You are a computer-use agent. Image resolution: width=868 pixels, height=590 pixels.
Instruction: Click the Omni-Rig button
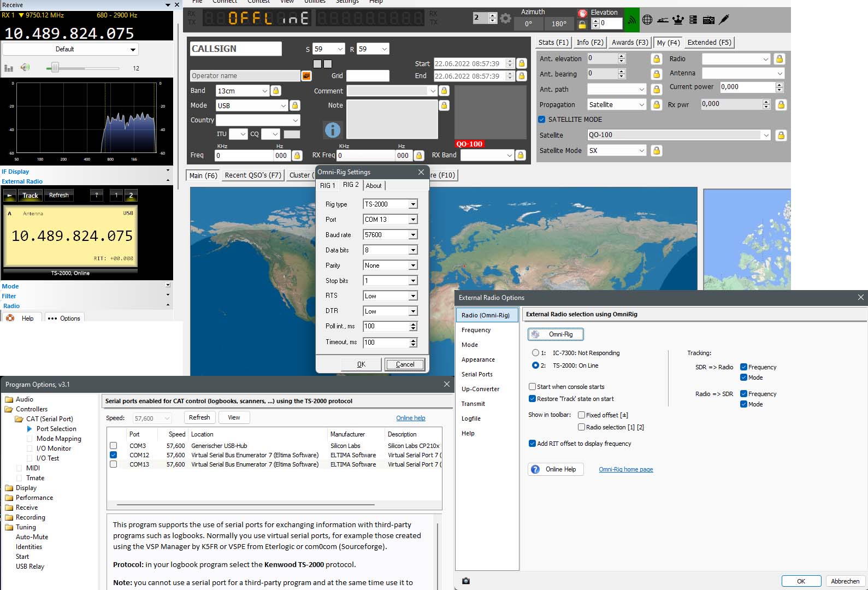coord(556,334)
